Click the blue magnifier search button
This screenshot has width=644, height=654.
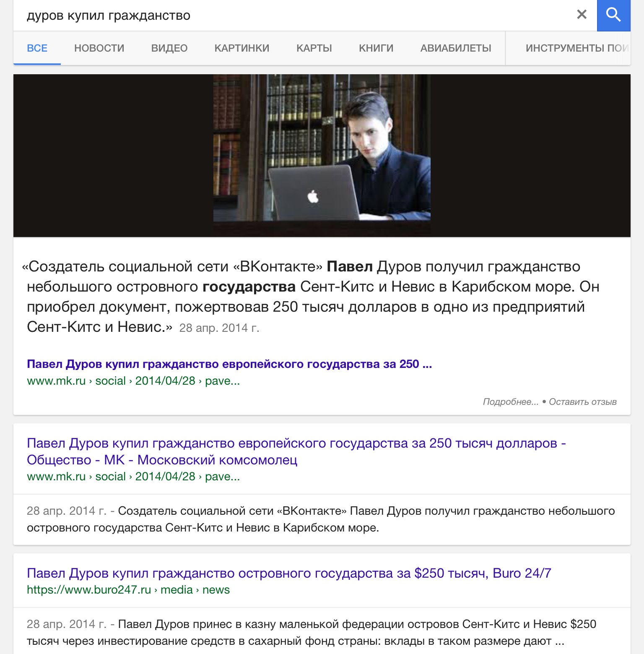pos(613,16)
